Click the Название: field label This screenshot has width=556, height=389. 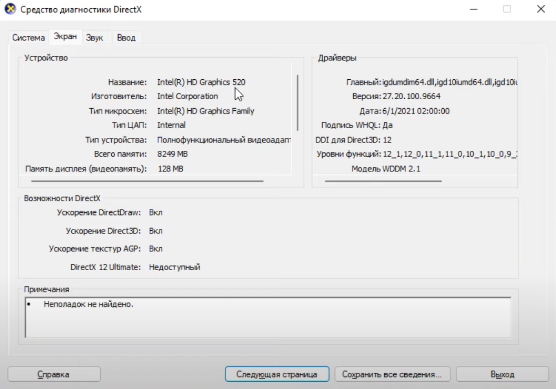pyautogui.click(x=127, y=82)
